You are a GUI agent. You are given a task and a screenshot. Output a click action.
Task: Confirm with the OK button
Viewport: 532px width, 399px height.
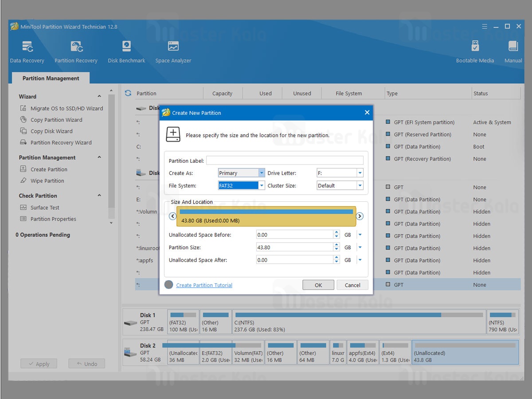(318, 285)
